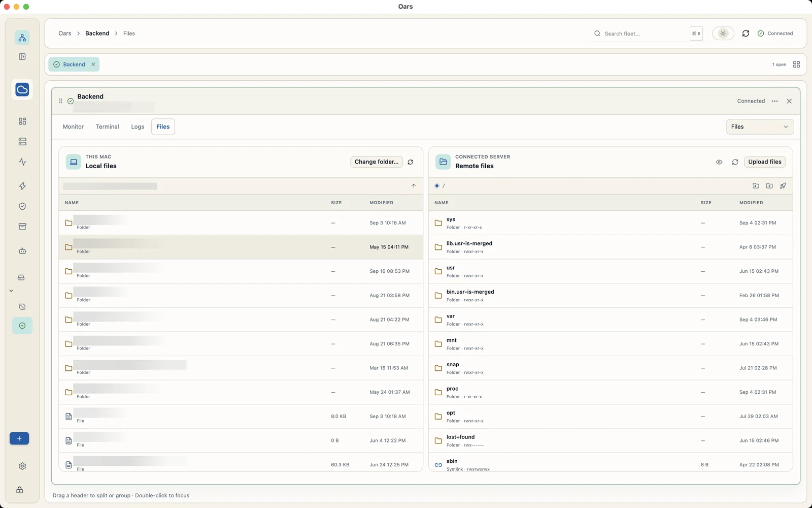The width and height of the screenshot is (812, 508).
Task: Switch to the Monitor tab
Action: (x=73, y=127)
